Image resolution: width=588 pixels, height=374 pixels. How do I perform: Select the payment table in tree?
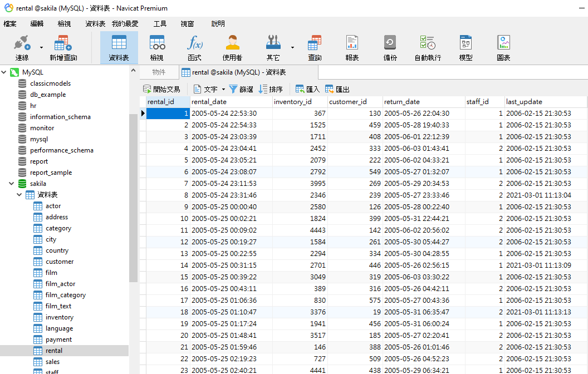pos(58,339)
